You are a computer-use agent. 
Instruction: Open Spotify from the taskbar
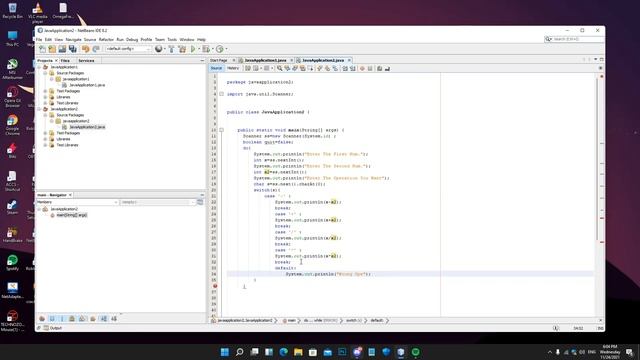click(x=416, y=352)
